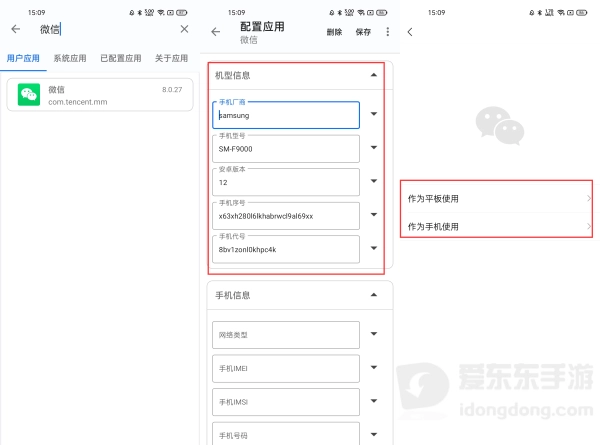The height and width of the screenshot is (445, 600).
Task: Open the 安卓版本 dropdown arrow
Action: (x=374, y=181)
